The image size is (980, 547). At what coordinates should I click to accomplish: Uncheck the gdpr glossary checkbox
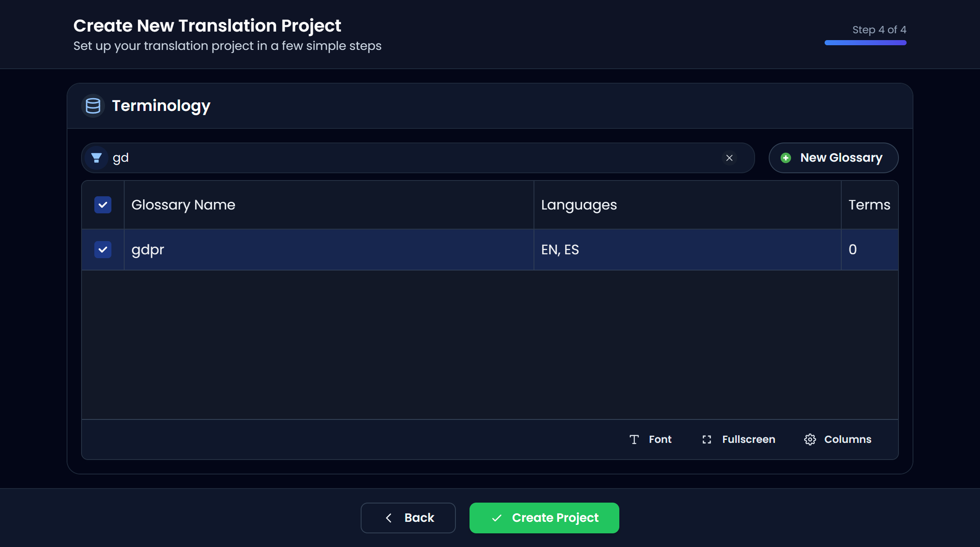click(102, 250)
